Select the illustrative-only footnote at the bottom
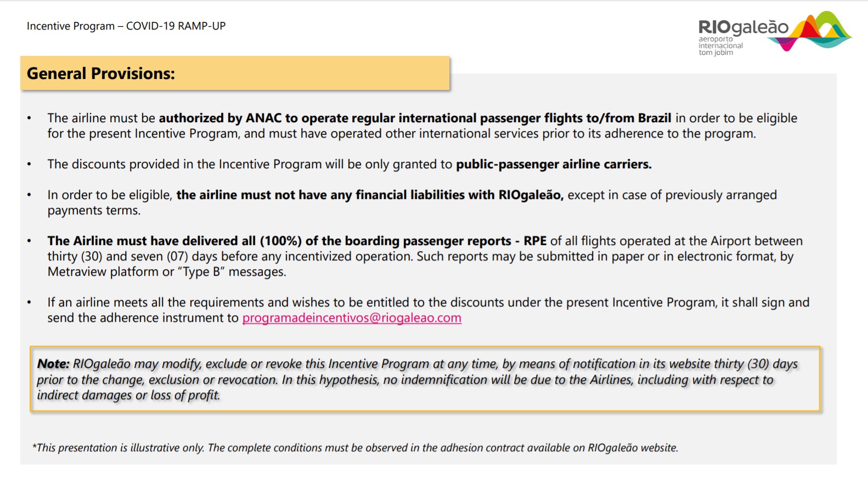 coord(355,448)
